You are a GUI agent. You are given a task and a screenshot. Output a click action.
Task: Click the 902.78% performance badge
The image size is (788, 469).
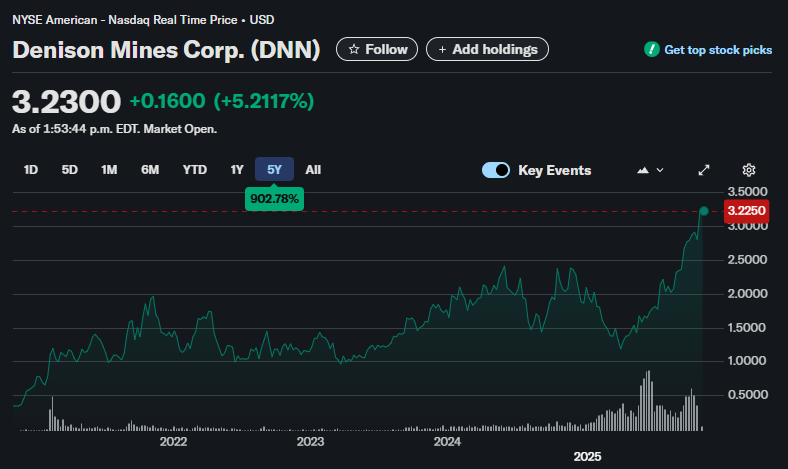[274, 199]
